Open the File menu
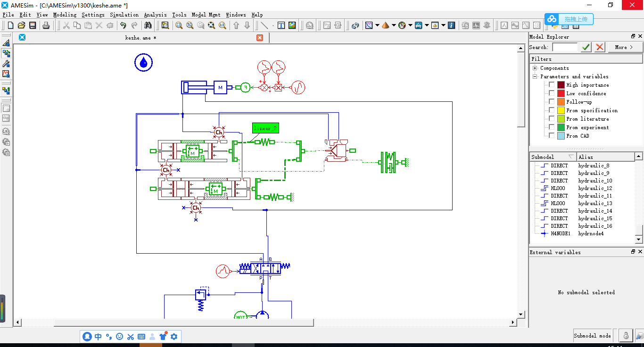The height and width of the screenshot is (347, 644). [8, 15]
